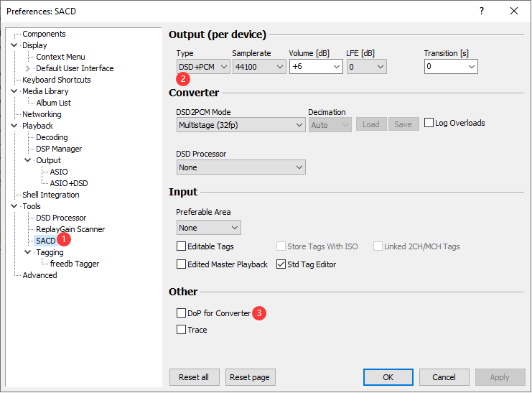Enable Editable Tags checkbox
Image resolution: width=532 pixels, height=393 pixels.
[182, 246]
